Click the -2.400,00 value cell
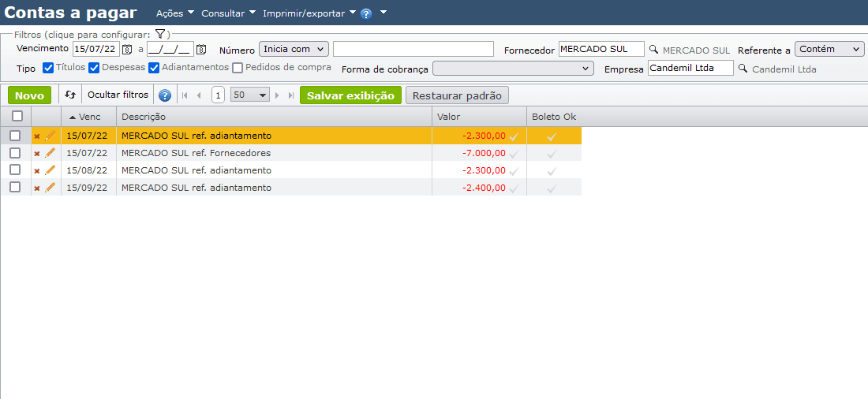The width and height of the screenshot is (868, 399). (483, 188)
